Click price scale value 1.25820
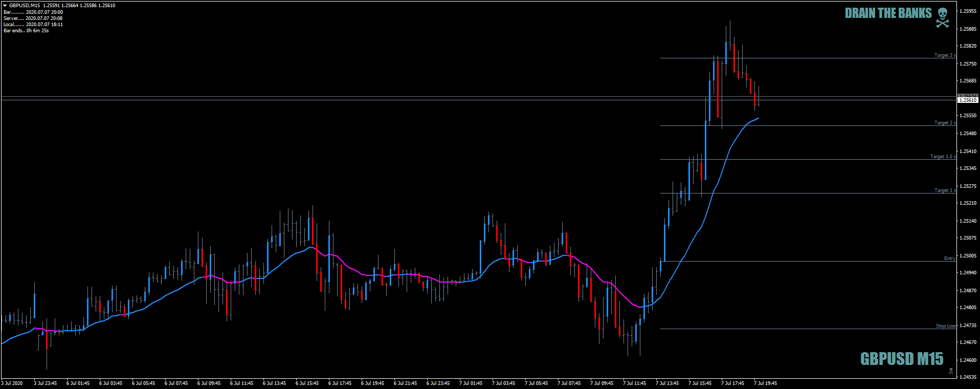The width and height of the screenshot is (980, 389). point(968,46)
